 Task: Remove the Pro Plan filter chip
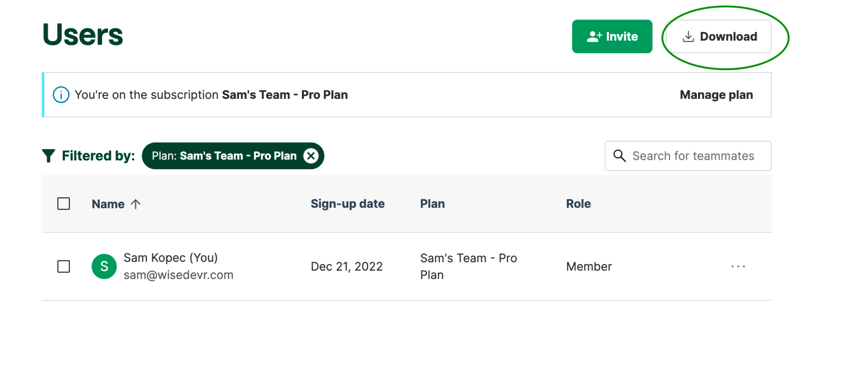pyautogui.click(x=311, y=156)
